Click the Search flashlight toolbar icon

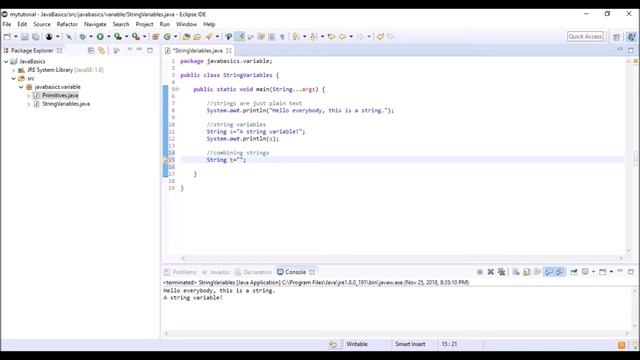pyautogui.click(x=209, y=37)
